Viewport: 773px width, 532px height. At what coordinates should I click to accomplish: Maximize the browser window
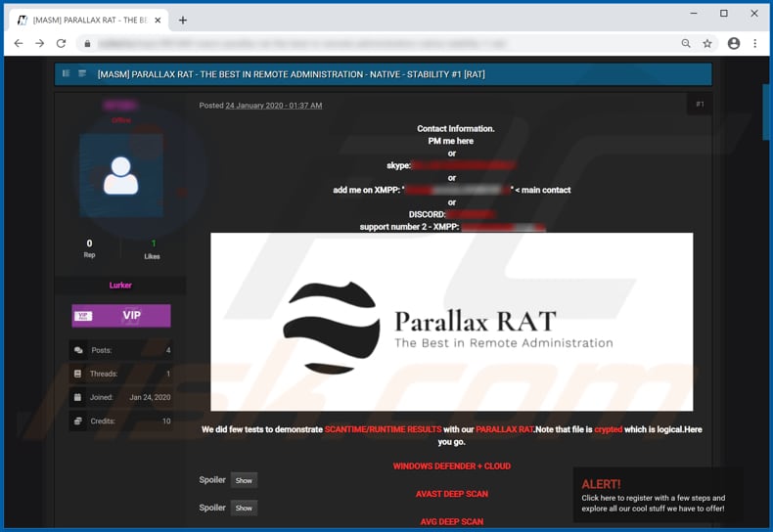point(724,14)
